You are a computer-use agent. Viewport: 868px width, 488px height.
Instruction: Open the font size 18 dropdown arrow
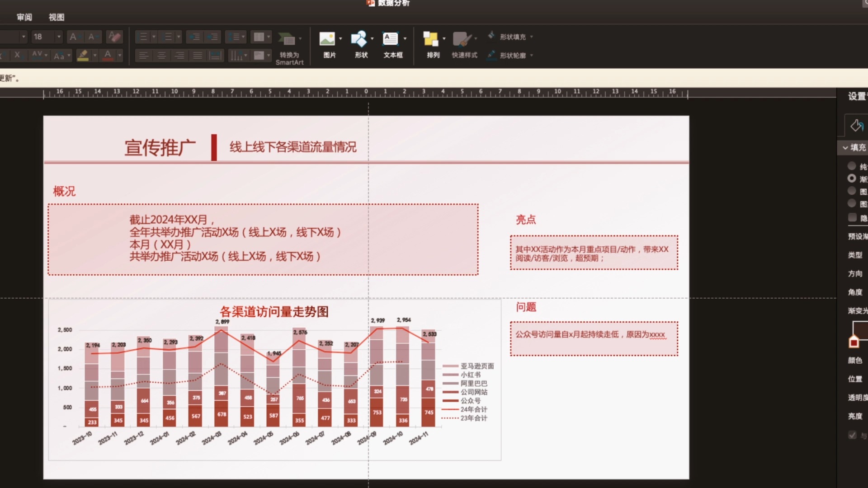pos(58,37)
